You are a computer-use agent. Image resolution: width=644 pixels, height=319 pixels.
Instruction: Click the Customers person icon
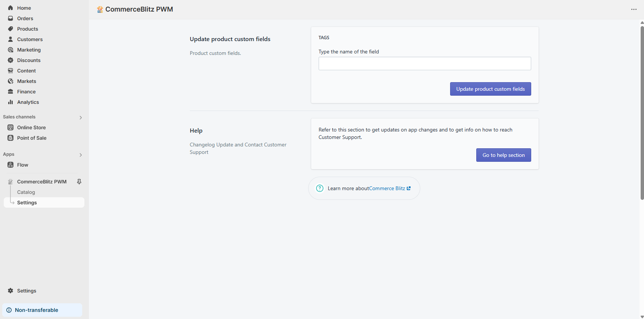[x=10, y=39]
